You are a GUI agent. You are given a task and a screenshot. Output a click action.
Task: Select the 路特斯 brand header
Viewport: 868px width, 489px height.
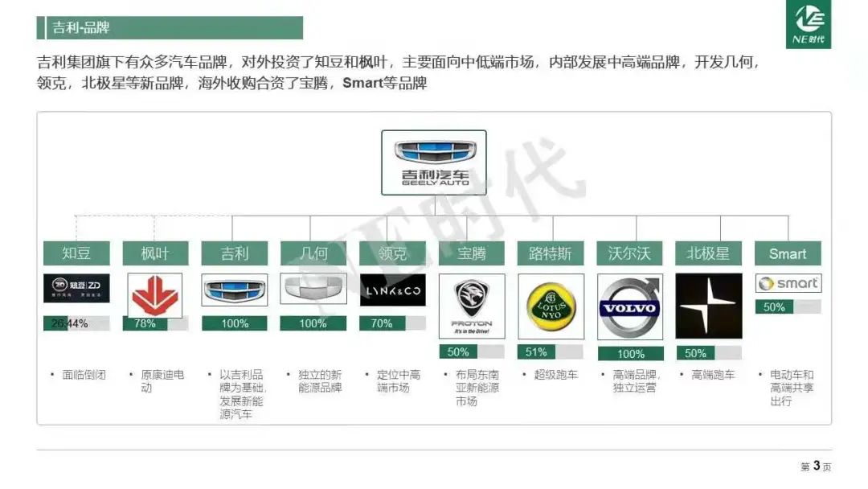click(551, 253)
